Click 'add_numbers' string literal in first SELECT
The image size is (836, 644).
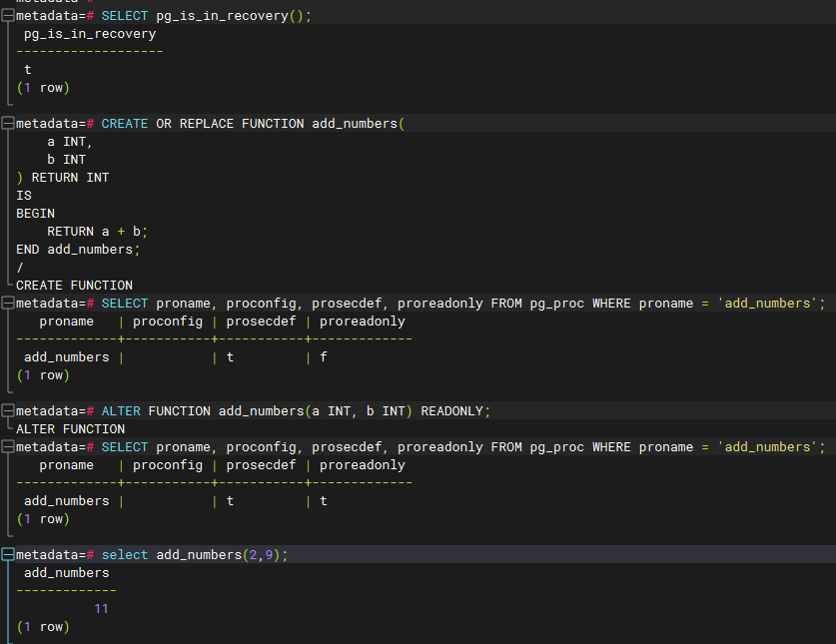click(767, 304)
